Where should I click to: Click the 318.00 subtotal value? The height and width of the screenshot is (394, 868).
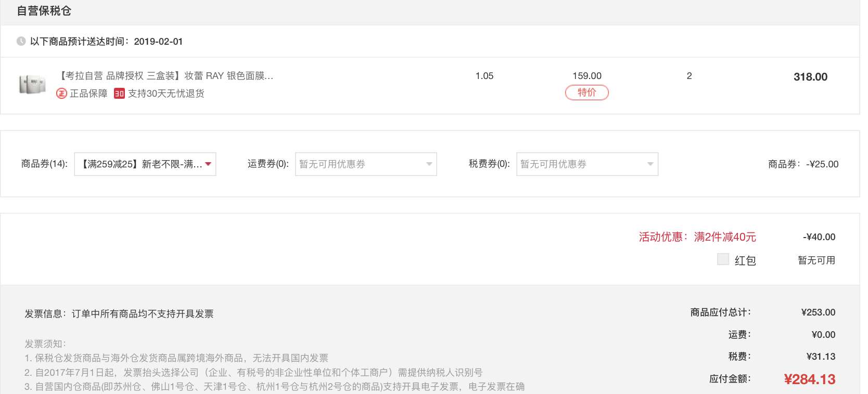(810, 77)
